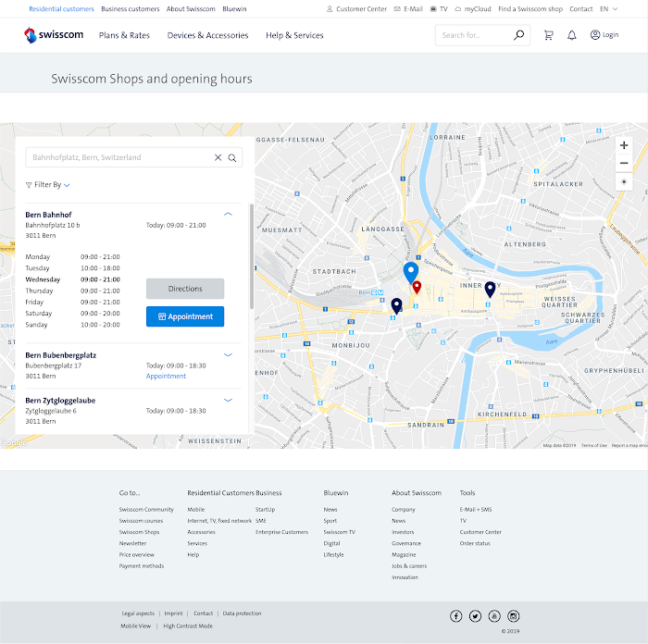Open Order status footer link
The width and height of the screenshot is (648, 644).
click(475, 544)
